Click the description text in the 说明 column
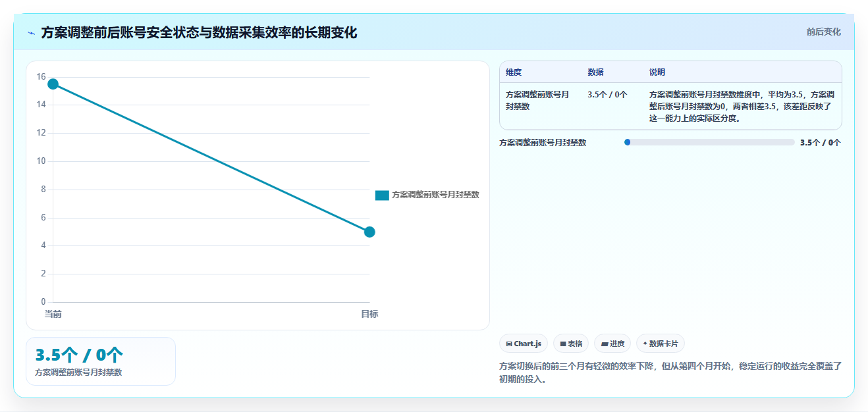Screen dimensions: 868x412 click(x=742, y=107)
